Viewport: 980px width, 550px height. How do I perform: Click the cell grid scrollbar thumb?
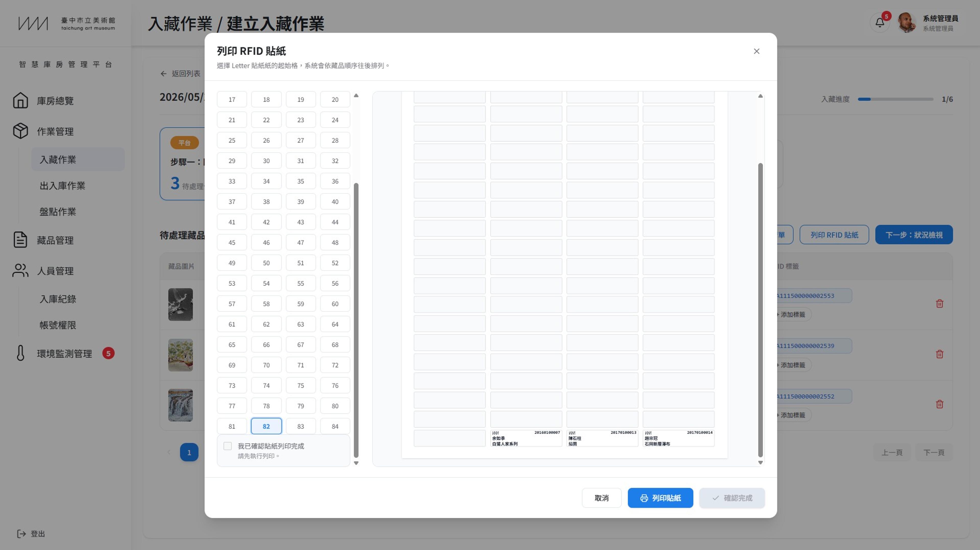pyautogui.click(x=356, y=320)
